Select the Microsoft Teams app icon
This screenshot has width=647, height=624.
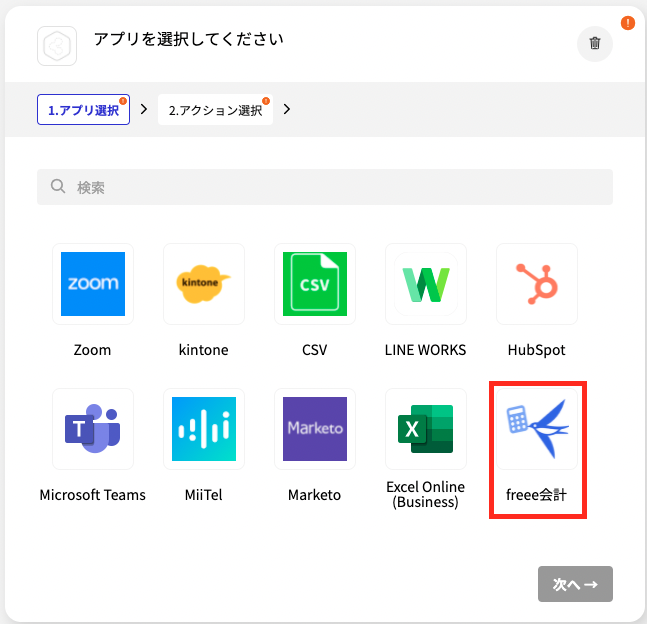click(93, 429)
